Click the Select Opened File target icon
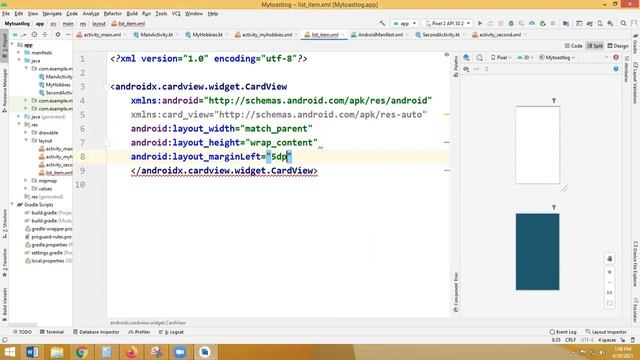This screenshot has height=360, width=640. (34, 35)
